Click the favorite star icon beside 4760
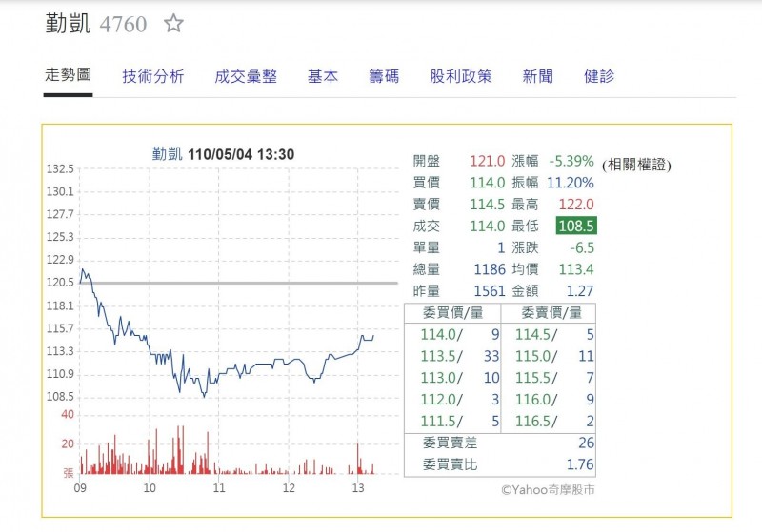The height and width of the screenshot is (532, 762). 172,24
